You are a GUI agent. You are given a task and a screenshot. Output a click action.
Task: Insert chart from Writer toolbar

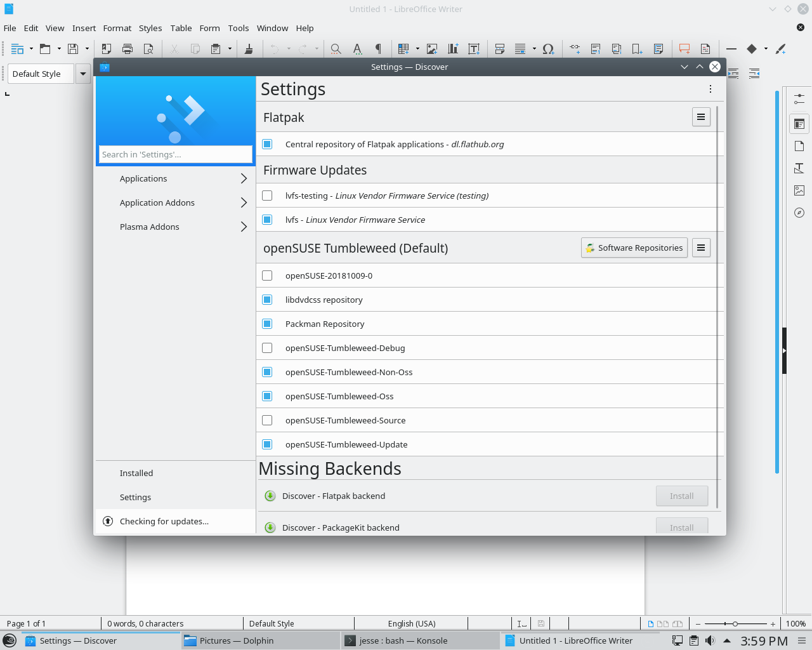(x=453, y=49)
